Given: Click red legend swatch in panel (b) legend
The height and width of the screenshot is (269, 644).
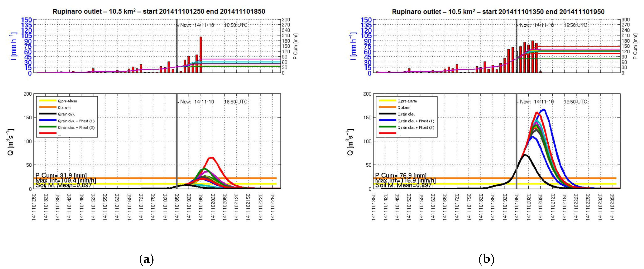Looking at the screenshot, I should (388, 133).
